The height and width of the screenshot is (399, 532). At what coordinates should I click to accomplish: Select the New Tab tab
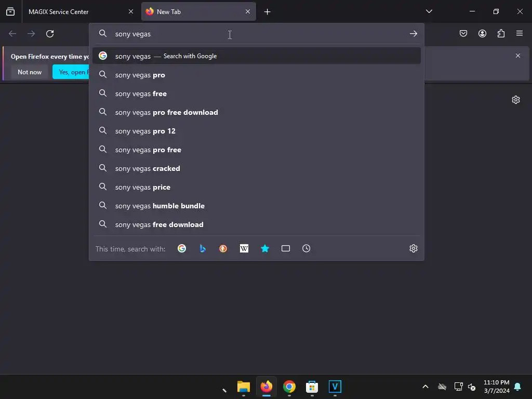[198, 11]
